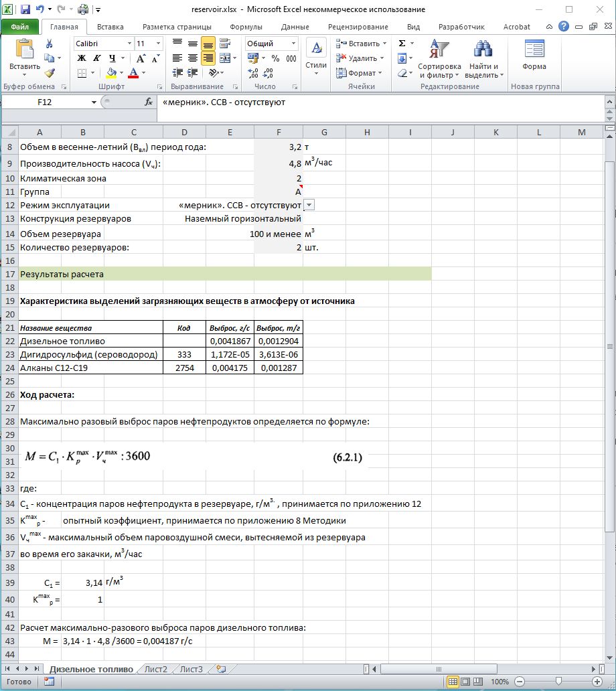Switch to the Формулы ribbon tab
Screen dimensions: 616x691
(x=246, y=27)
